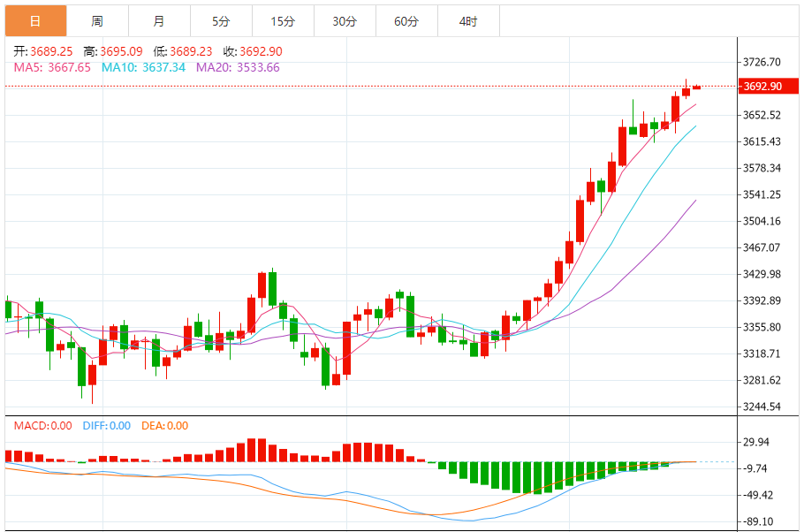Click the MA10: 3637.34 indicator label
This screenshot has width=804, height=532.
[143, 67]
